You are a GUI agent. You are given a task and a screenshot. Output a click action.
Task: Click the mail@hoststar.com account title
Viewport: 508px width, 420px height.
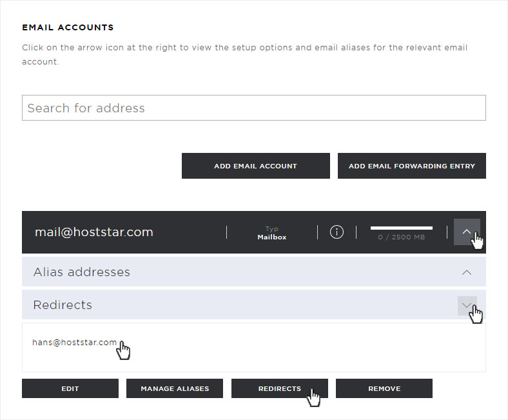click(x=94, y=232)
